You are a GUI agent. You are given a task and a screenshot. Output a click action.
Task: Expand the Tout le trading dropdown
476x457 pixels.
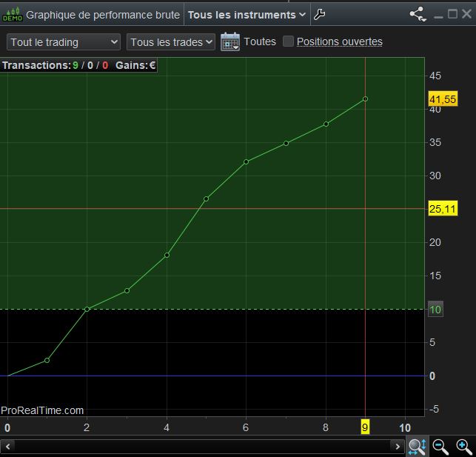click(63, 42)
